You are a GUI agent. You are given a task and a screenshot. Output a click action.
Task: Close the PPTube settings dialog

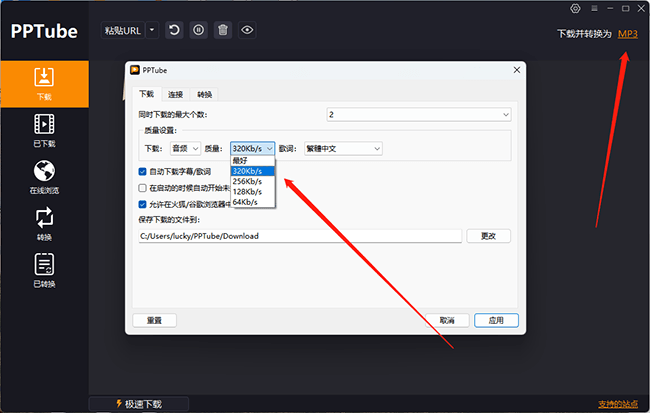(x=517, y=70)
